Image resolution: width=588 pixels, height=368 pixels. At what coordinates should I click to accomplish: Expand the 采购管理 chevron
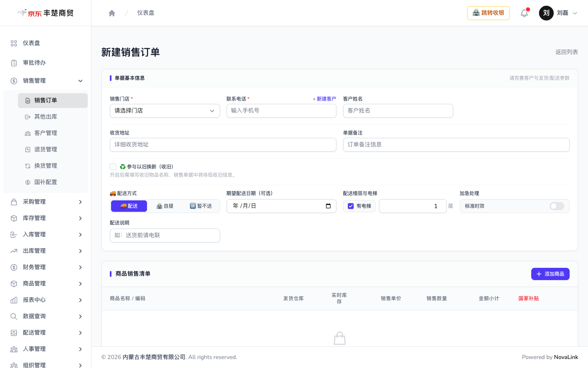click(80, 202)
